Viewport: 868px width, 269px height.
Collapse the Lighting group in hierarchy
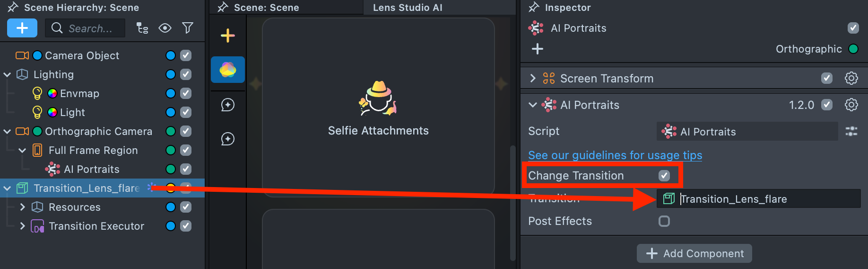[x=7, y=74]
